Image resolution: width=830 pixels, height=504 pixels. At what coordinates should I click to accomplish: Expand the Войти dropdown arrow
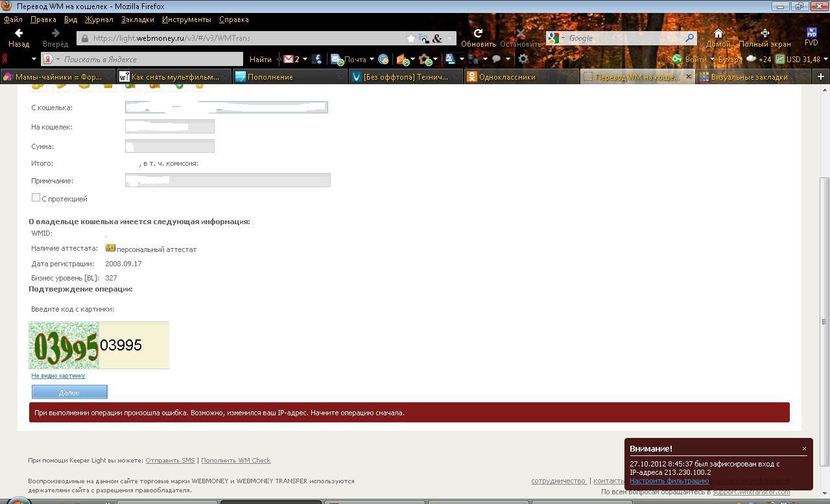coord(712,59)
